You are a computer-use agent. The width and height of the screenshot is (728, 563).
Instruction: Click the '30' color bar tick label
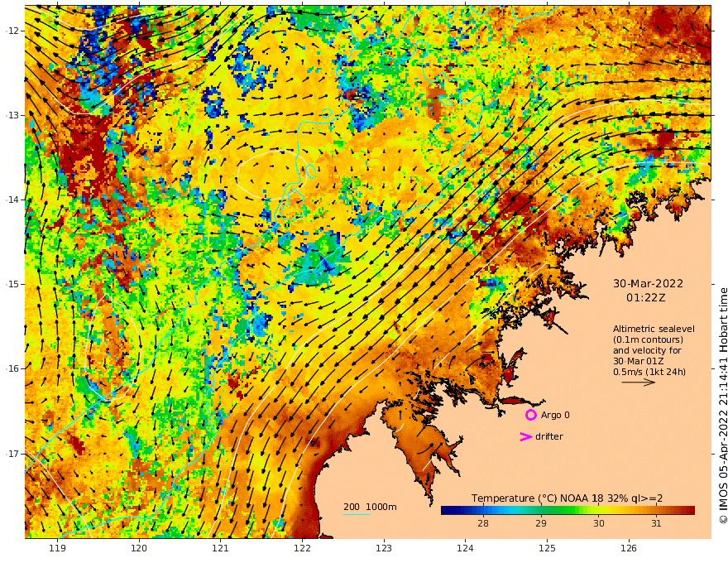598,523
